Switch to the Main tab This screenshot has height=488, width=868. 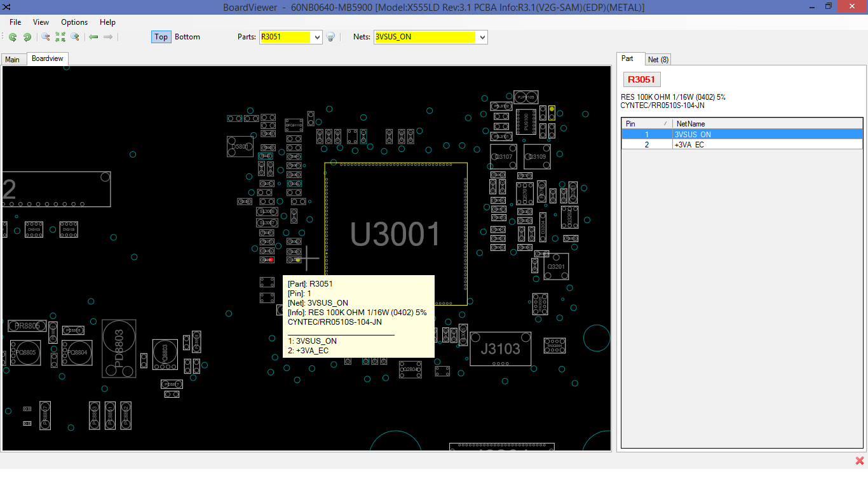pyautogui.click(x=13, y=59)
